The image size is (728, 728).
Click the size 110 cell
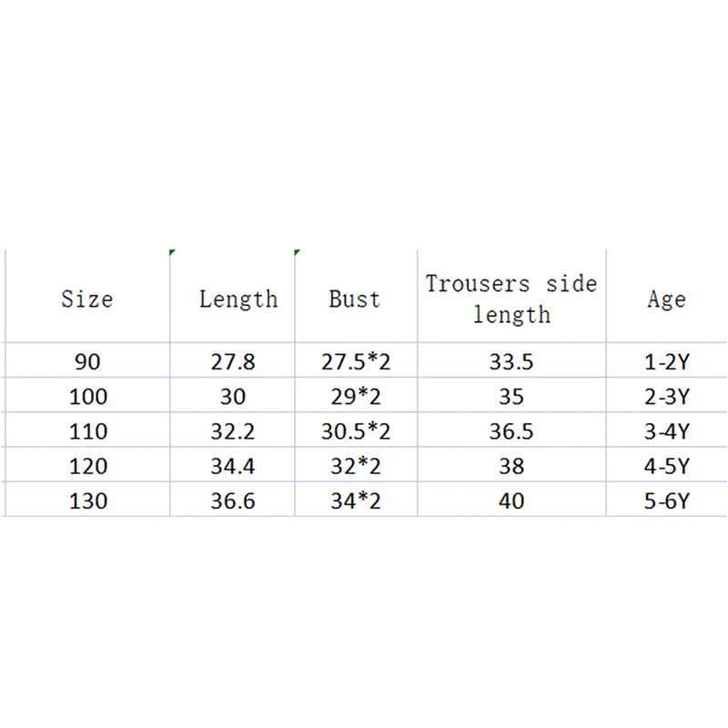pyautogui.click(x=87, y=431)
